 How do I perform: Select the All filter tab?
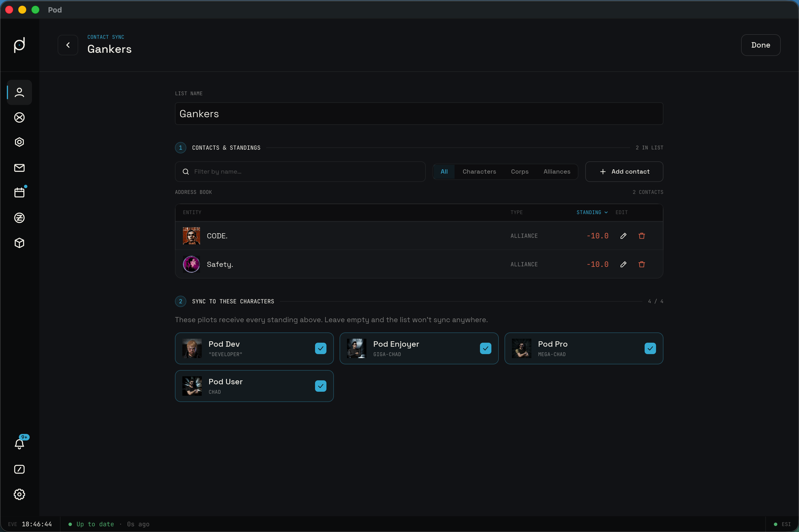click(x=444, y=172)
